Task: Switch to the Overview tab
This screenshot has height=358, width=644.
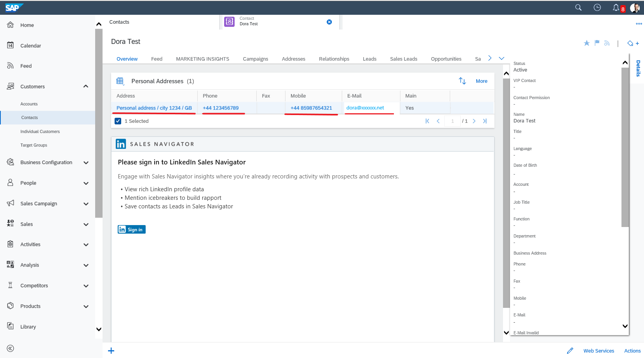Action: [127, 59]
